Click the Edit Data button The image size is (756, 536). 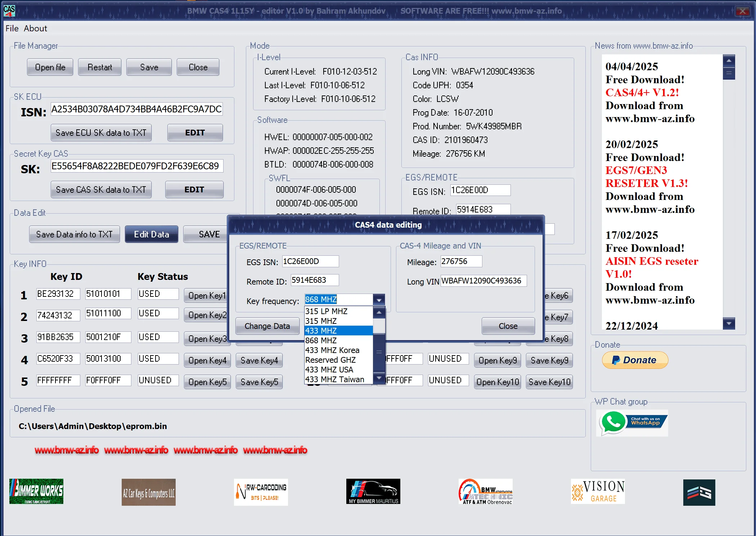(x=152, y=234)
